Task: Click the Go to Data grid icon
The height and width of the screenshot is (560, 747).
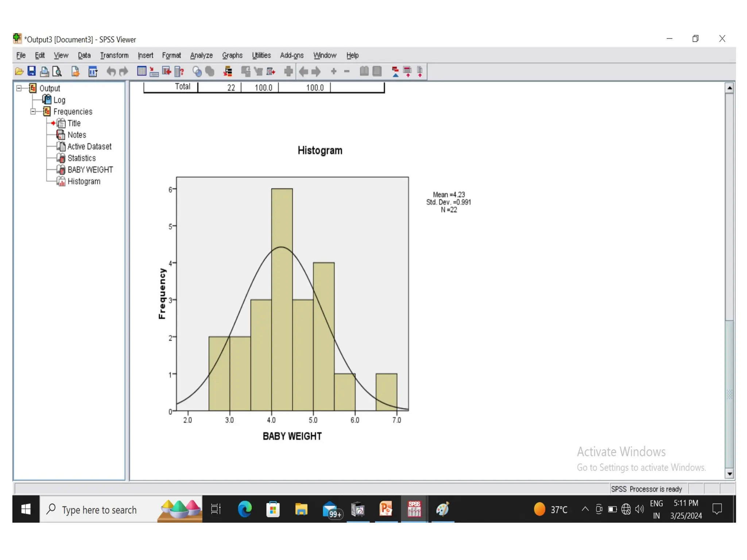Action: click(x=142, y=71)
